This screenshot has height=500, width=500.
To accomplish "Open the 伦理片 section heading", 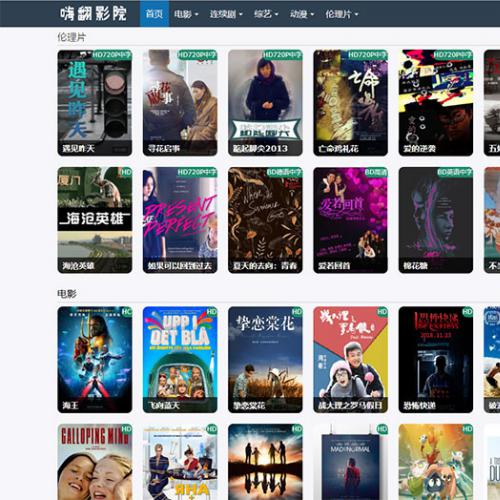I will [71, 37].
